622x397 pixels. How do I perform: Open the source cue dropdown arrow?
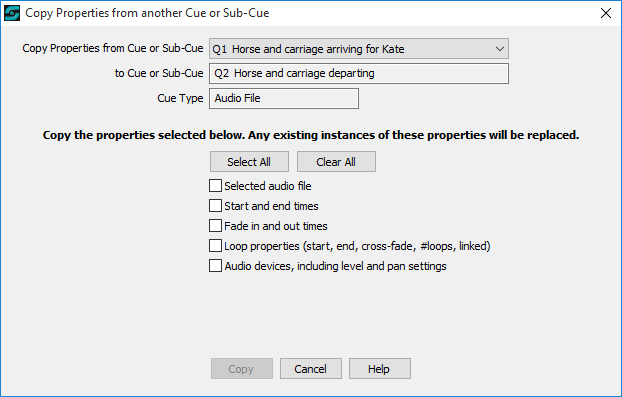499,49
